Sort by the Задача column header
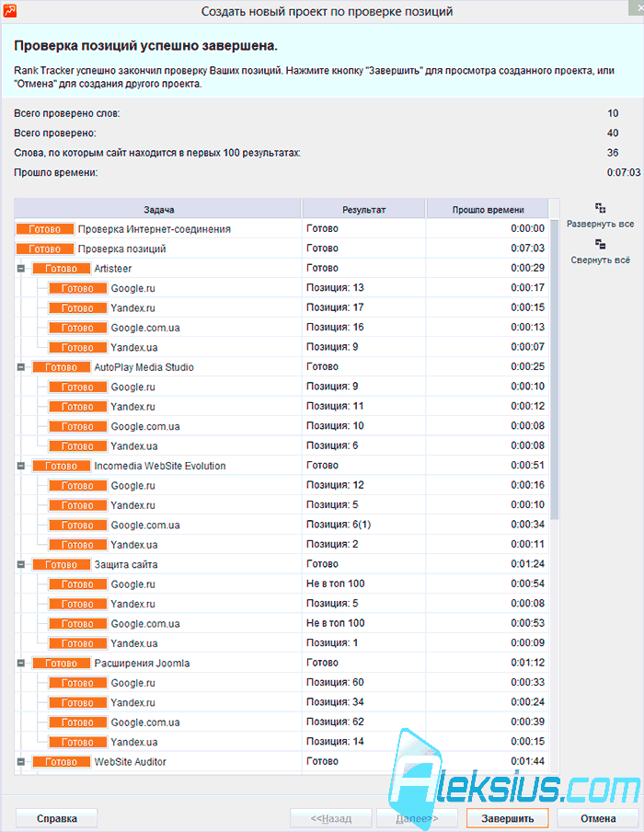 click(158, 210)
